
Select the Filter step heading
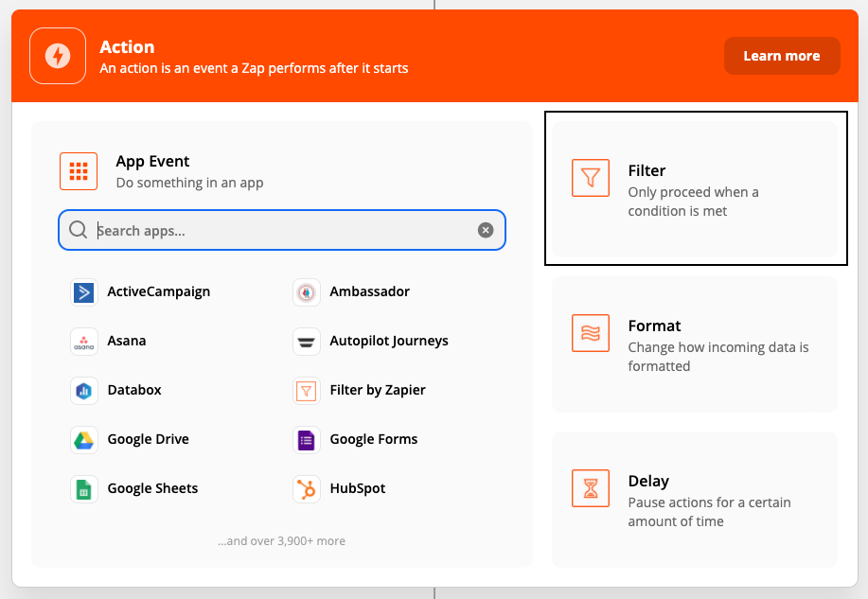coord(647,170)
